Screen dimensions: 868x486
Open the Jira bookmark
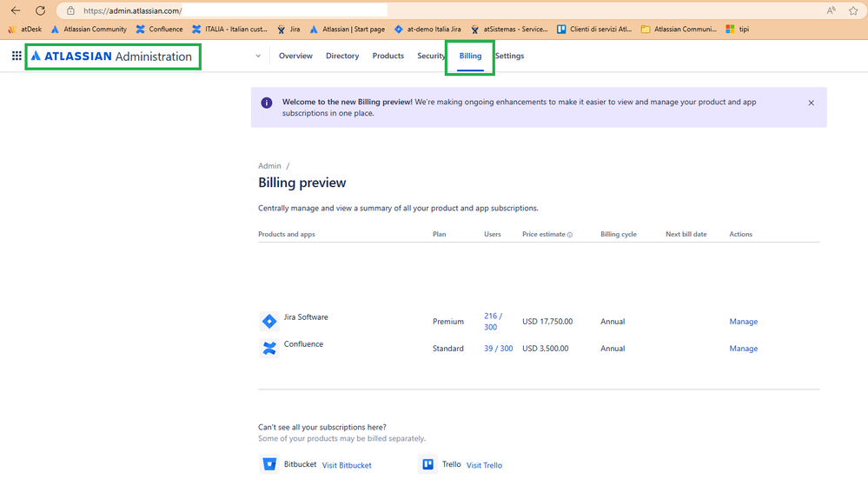[288, 30]
